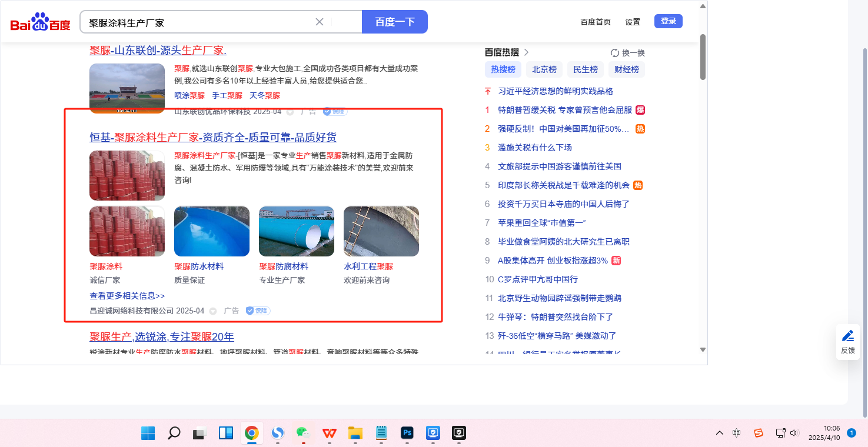The height and width of the screenshot is (447, 868).
Task: Open hot search 牛弹琴：特朗普突然找台阶下了
Action: click(556, 317)
